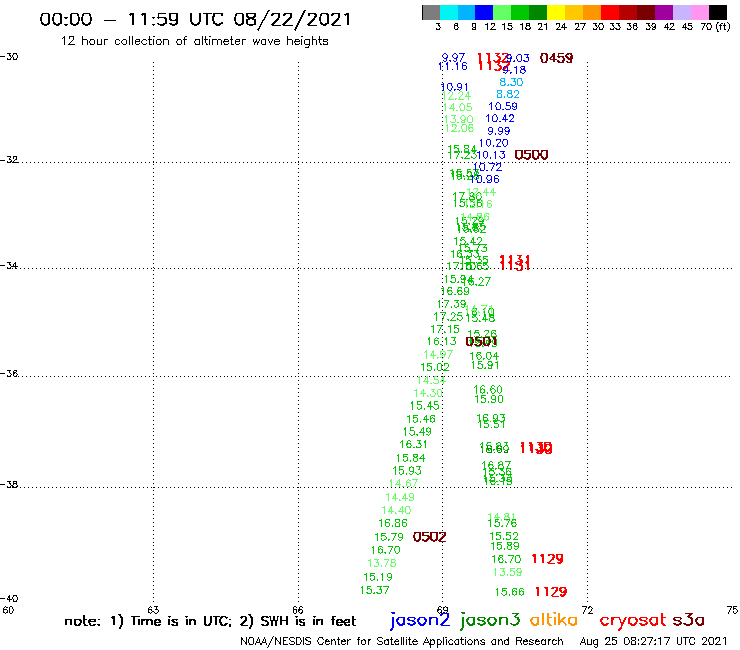Click the gray swatch in the color scale

pyautogui.click(x=431, y=12)
